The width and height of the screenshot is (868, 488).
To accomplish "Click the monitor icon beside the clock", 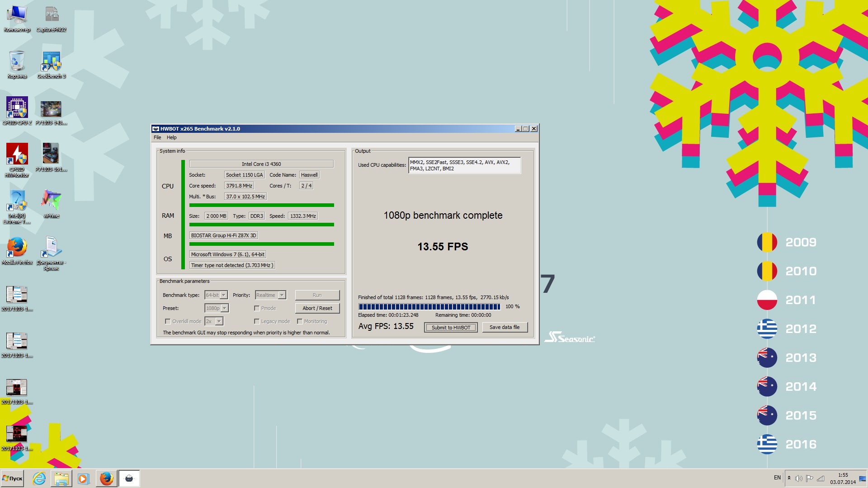I will click(863, 479).
